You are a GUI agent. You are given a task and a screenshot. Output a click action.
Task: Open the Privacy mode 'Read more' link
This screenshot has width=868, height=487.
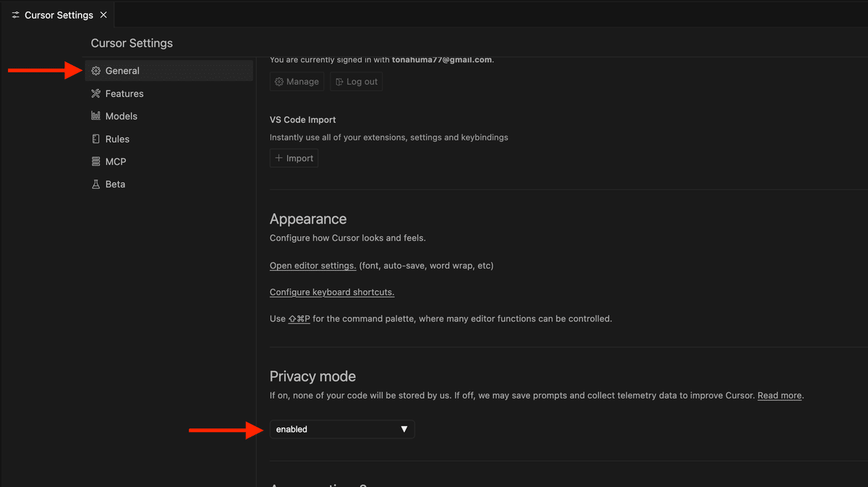tap(779, 396)
